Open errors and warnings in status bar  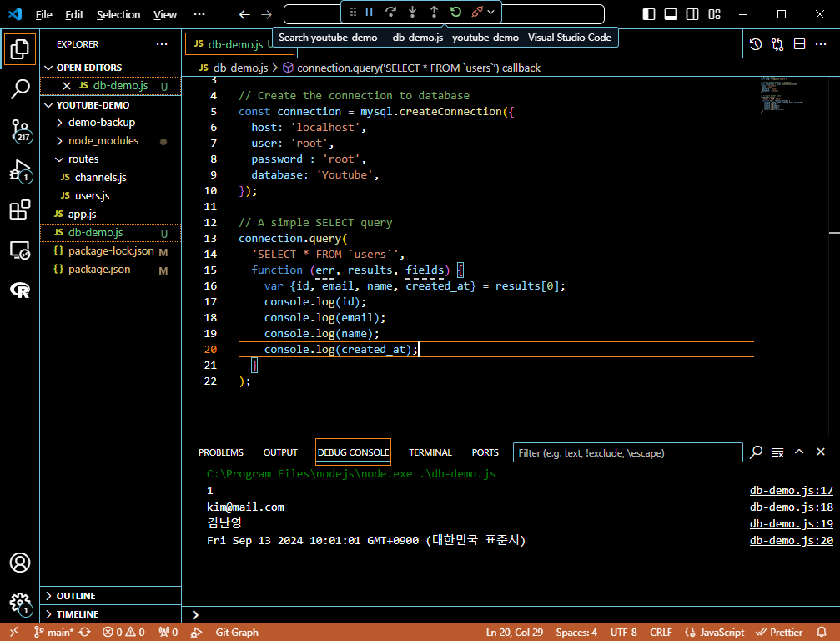[x=123, y=633]
